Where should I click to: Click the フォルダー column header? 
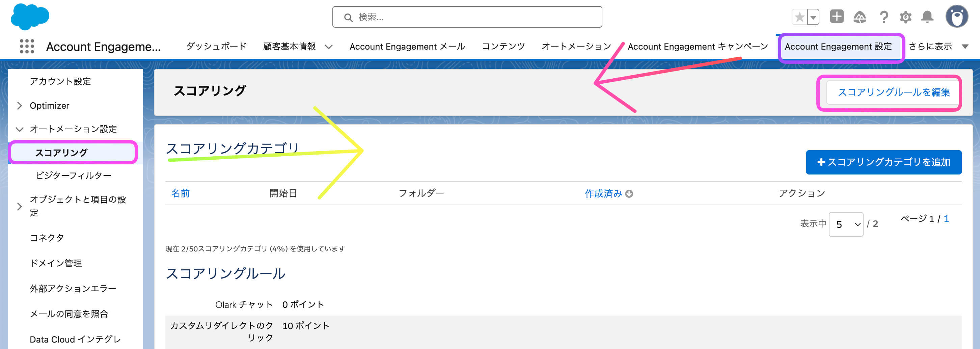tap(421, 193)
